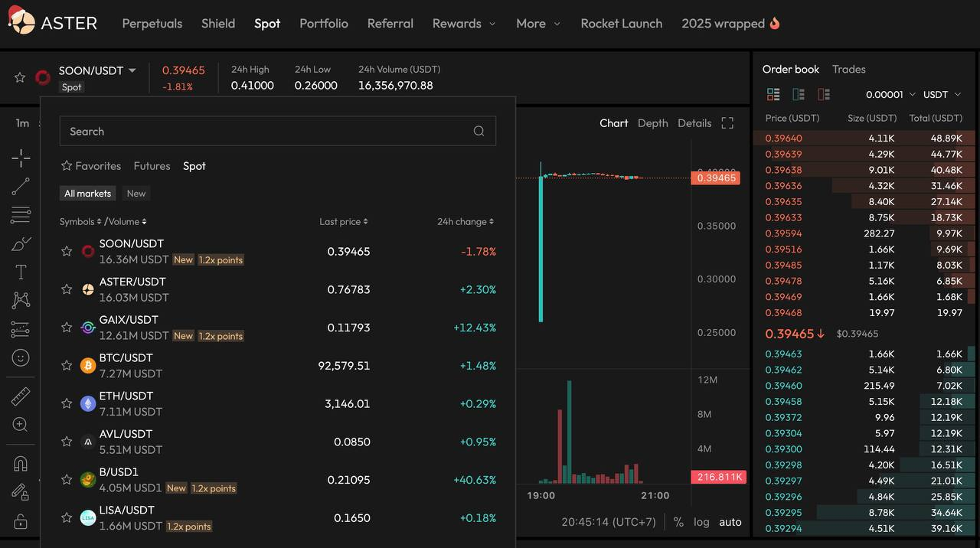Select the crosshair cursor tool

coord(21,158)
